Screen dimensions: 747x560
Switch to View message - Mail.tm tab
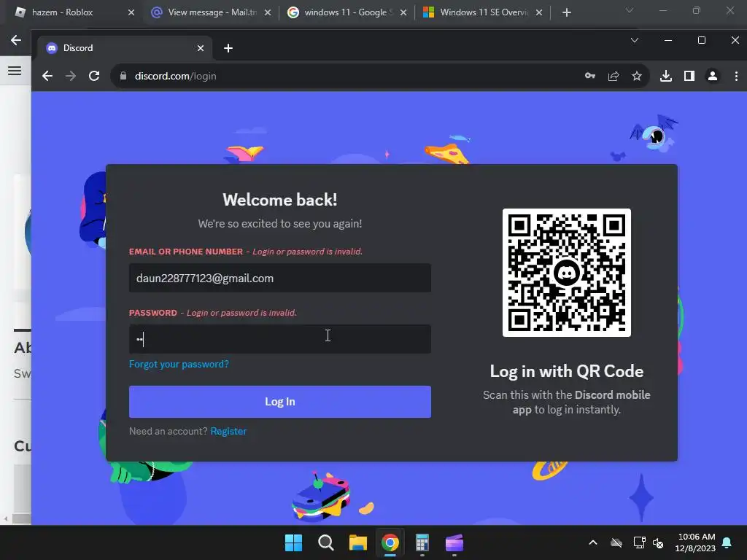[212, 12]
